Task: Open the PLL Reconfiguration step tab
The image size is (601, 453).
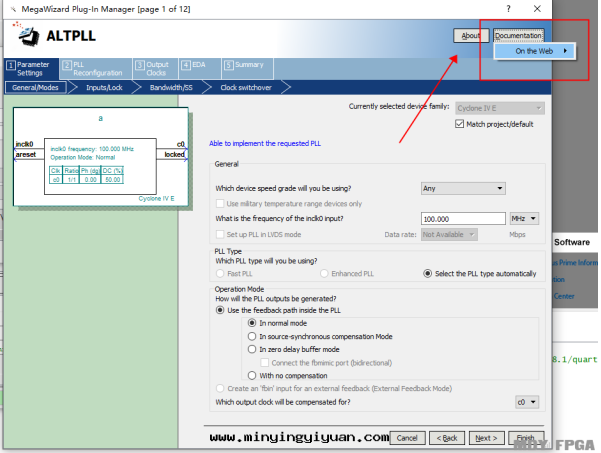Action: coord(92,68)
